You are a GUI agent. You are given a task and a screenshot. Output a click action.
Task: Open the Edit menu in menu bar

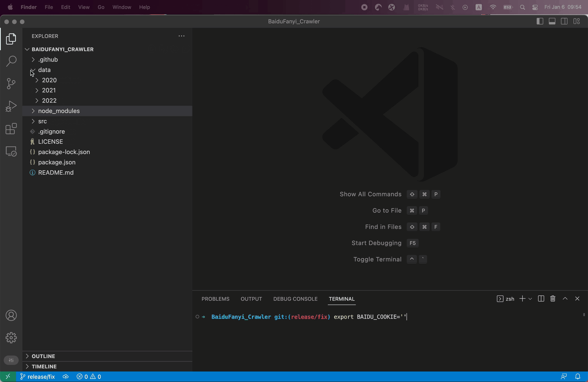coord(66,7)
